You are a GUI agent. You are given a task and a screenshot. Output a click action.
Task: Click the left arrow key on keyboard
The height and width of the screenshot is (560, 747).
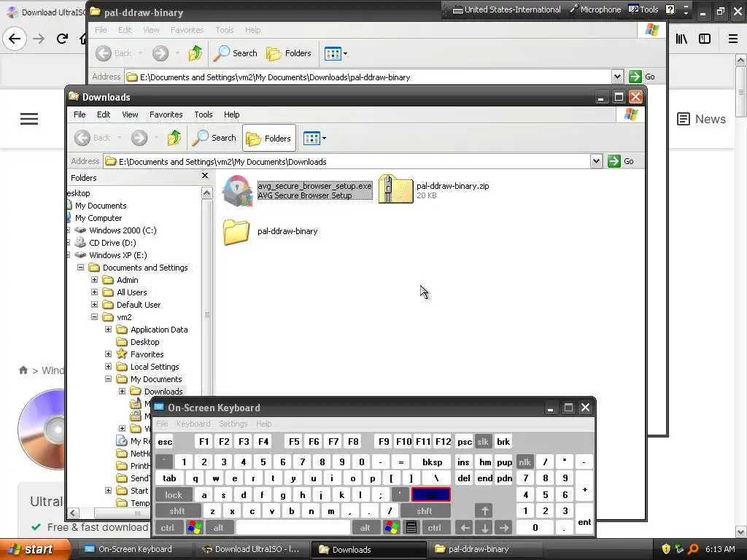465,528
